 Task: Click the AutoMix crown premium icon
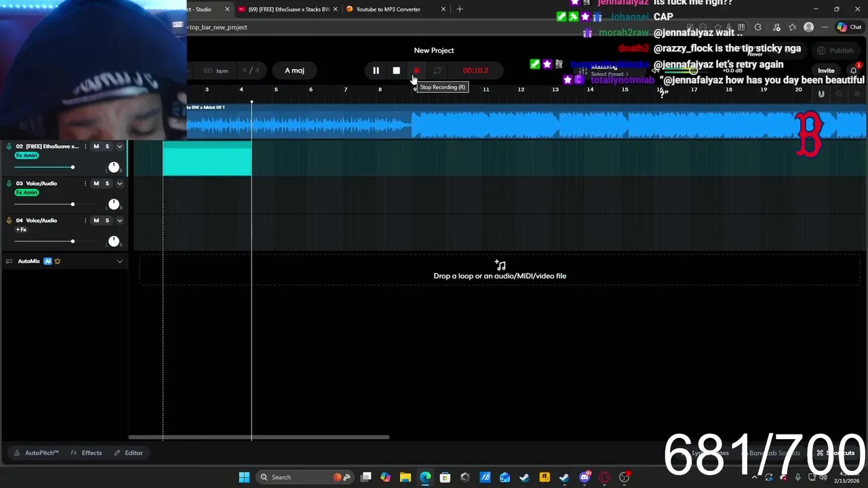(x=57, y=261)
